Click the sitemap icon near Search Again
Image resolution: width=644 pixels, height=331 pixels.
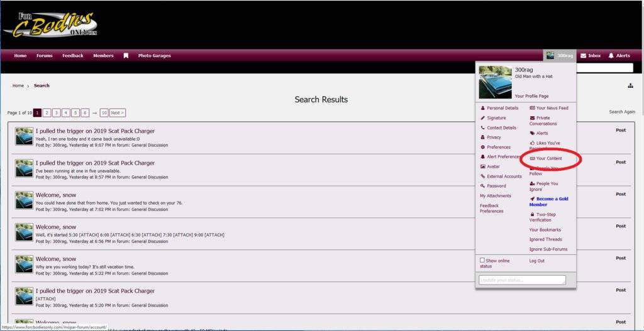(630, 86)
